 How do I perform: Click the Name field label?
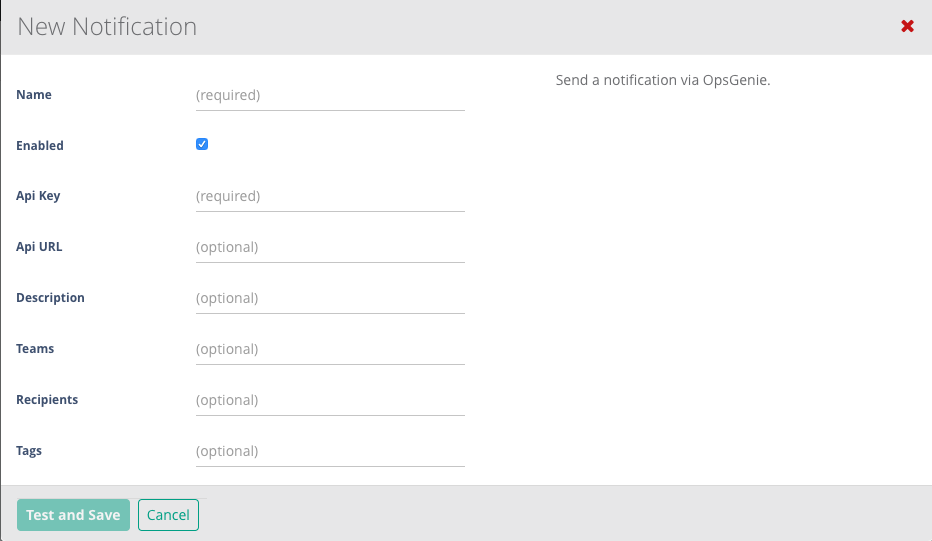pyautogui.click(x=34, y=95)
